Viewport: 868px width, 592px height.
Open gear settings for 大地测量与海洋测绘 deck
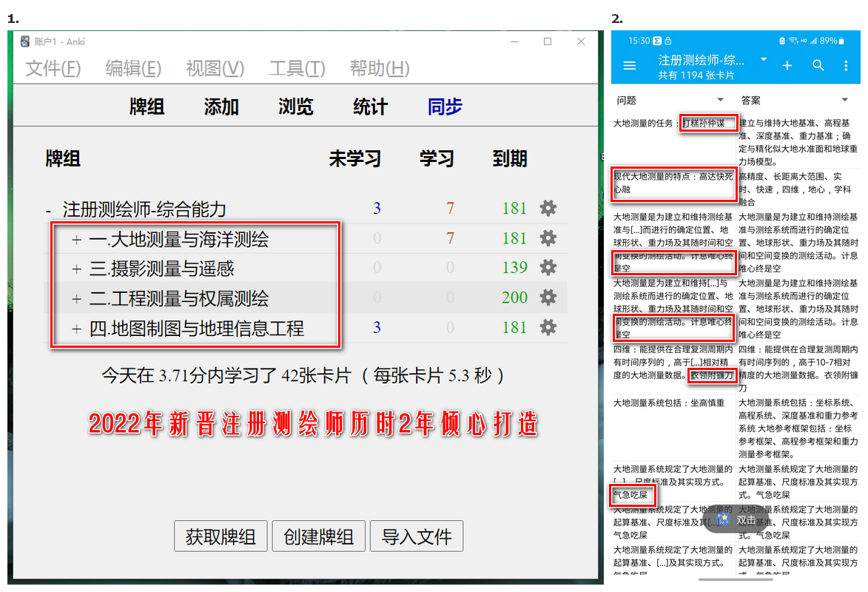pyautogui.click(x=548, y=238)
